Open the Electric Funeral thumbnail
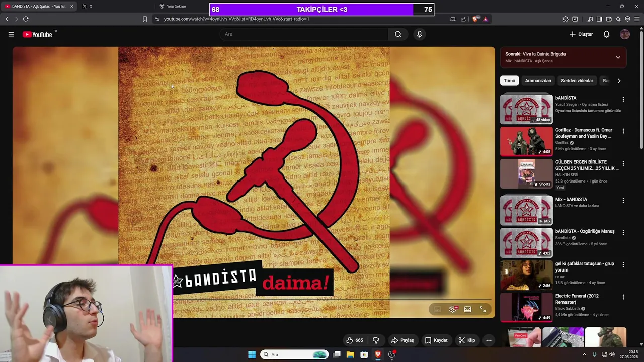644x362 pixels. click(526, 307)
